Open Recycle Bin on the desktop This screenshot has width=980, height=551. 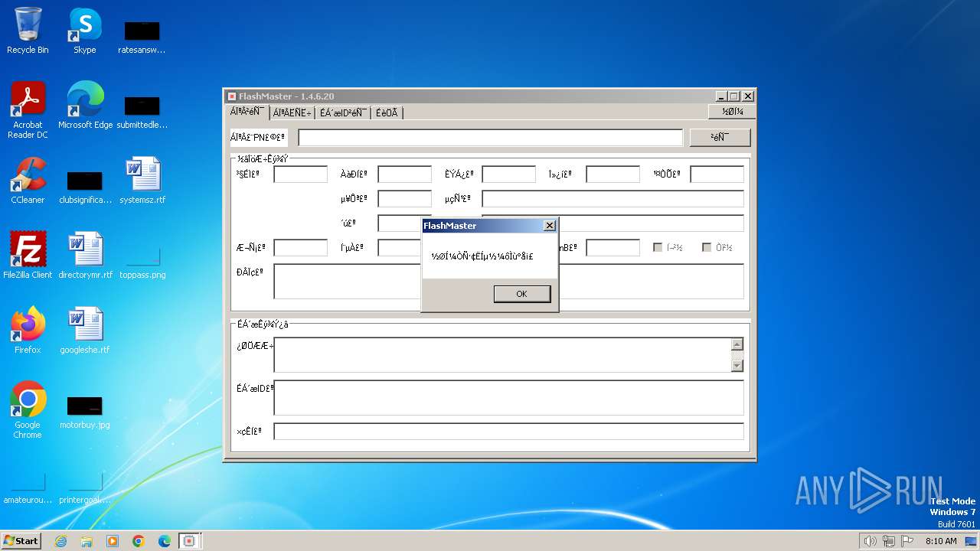tap(28, 31)
